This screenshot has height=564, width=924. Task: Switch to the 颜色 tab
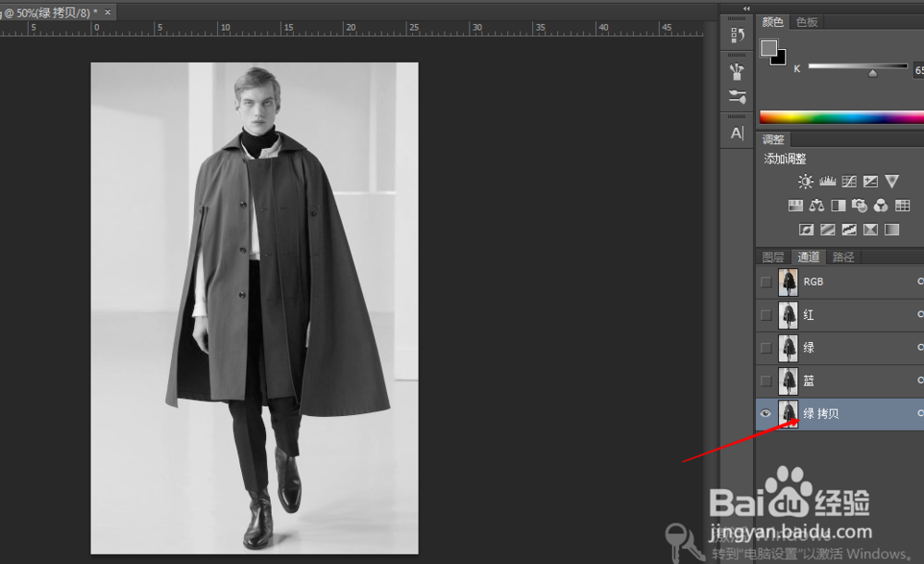pos(772,22)
